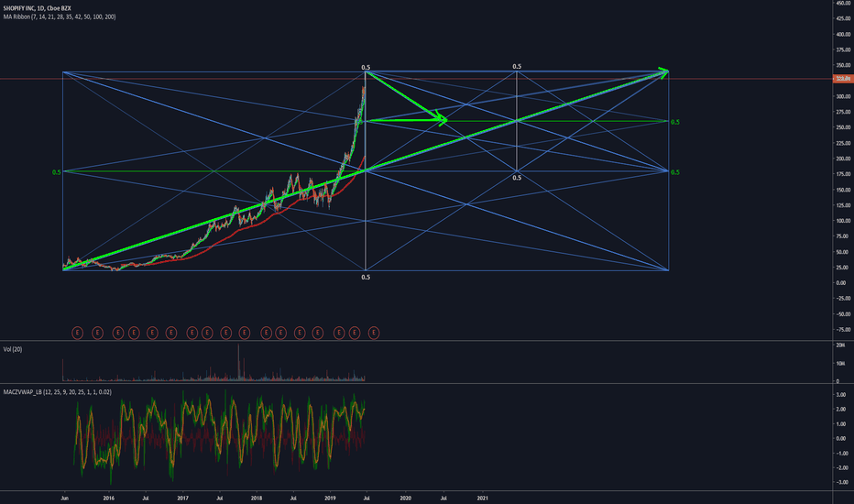Click the 450.00 price axis label
This screenshot has height=504, width=854.
pos(843,4)
